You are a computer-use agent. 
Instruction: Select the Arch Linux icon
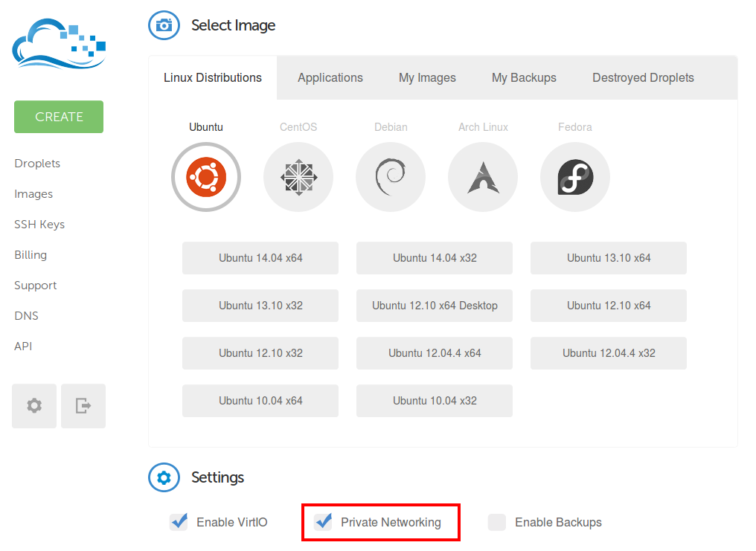tap(483, 177)
